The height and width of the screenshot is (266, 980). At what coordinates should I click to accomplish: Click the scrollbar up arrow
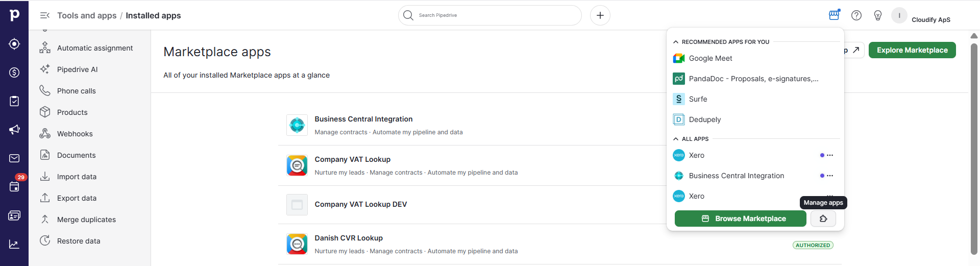click(x=974, y=36)
